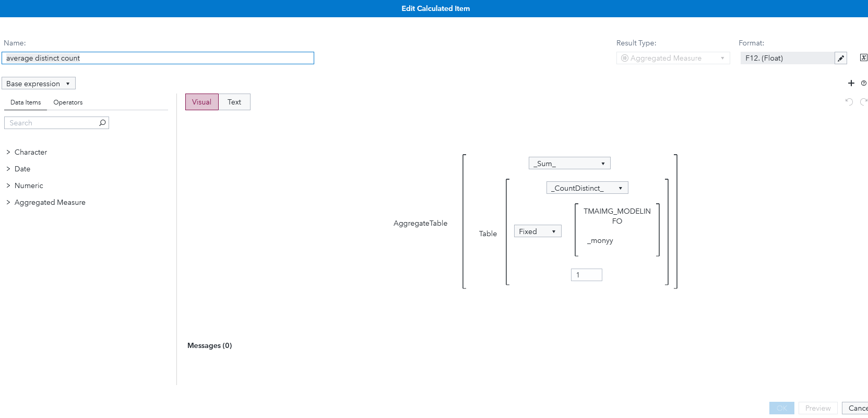Switch to Text expression mode

click(234, 102)
